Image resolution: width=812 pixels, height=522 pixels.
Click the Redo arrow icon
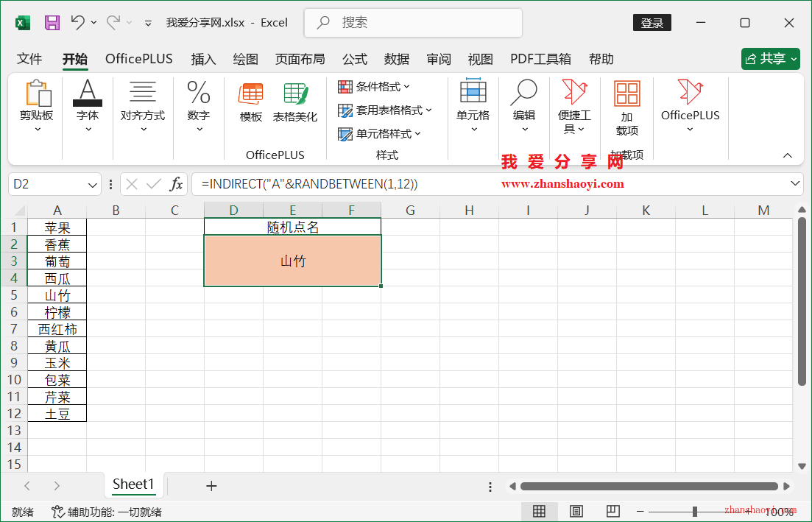click(x=113, y=22)
